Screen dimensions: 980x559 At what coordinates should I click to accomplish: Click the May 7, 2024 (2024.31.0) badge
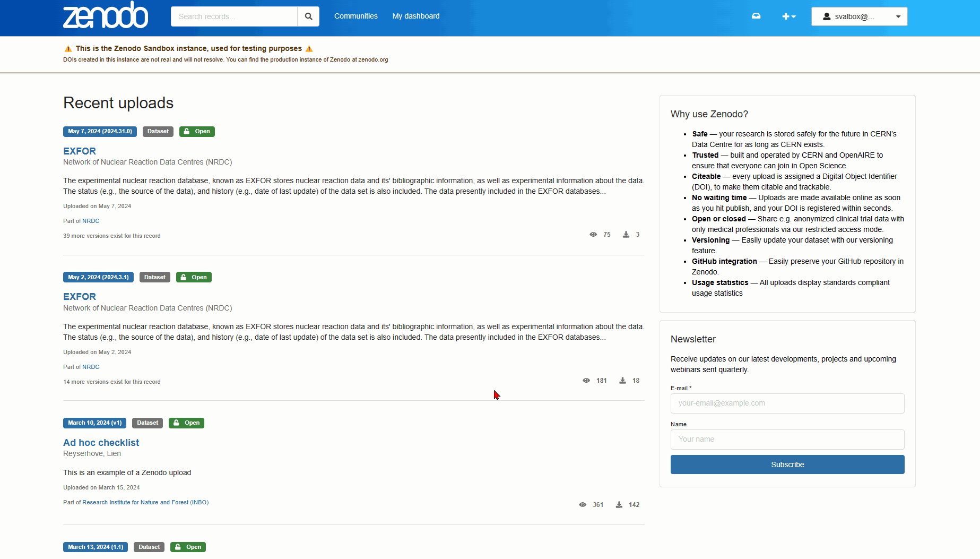100,132
